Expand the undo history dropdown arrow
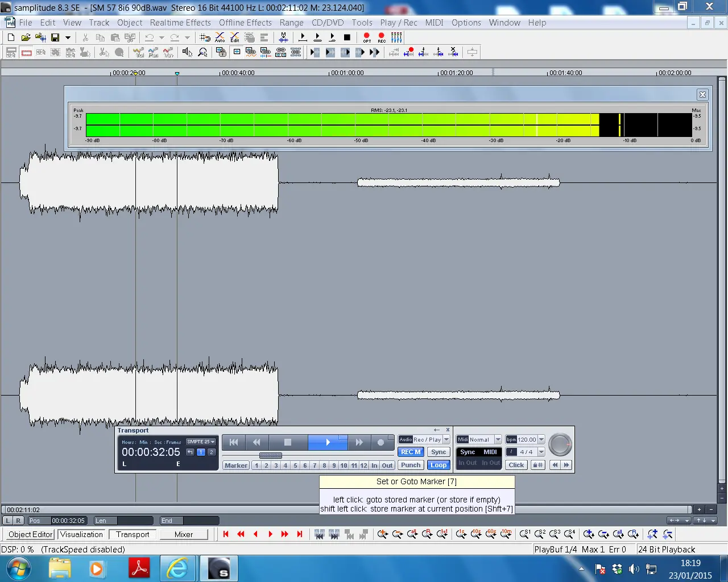This screenshot has width=728, height=582. pyautogui.click(x=162, y=38)
